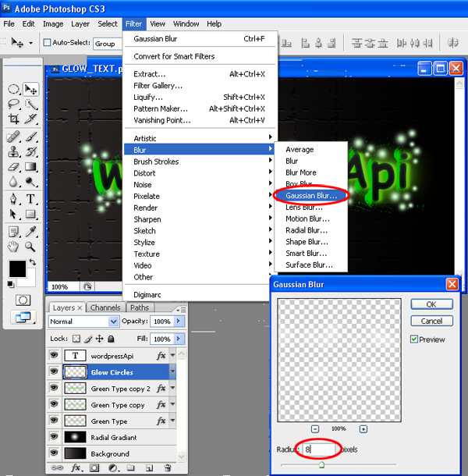Select the Dodge tool
Screen dimensions: 468x476
(30, 182)
